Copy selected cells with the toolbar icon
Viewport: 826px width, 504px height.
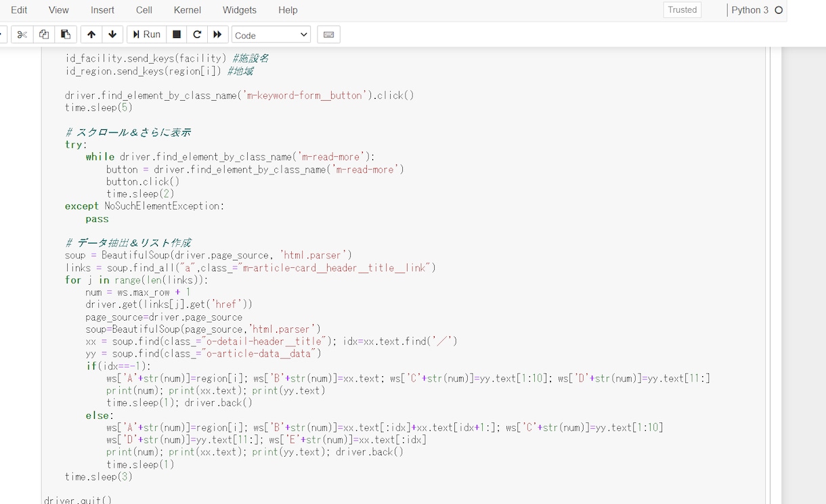coord(44,35)
